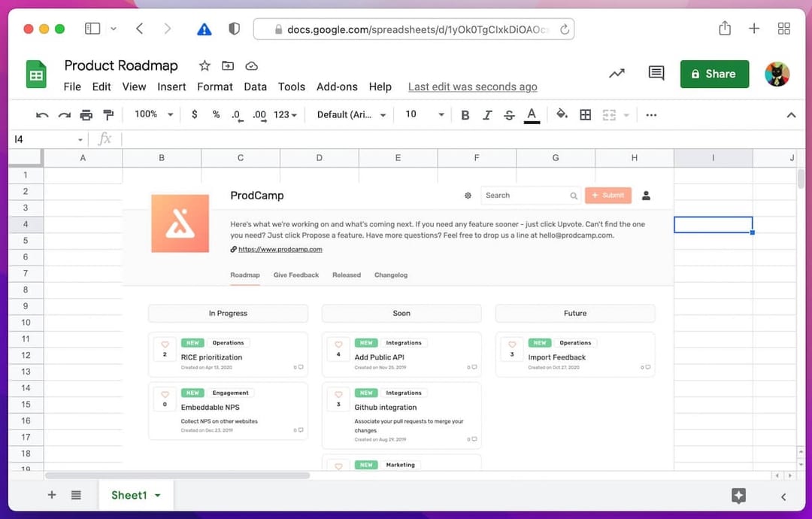Click the docs.google.com address bar
812x519 pixels.
click(x=414, y=29)
